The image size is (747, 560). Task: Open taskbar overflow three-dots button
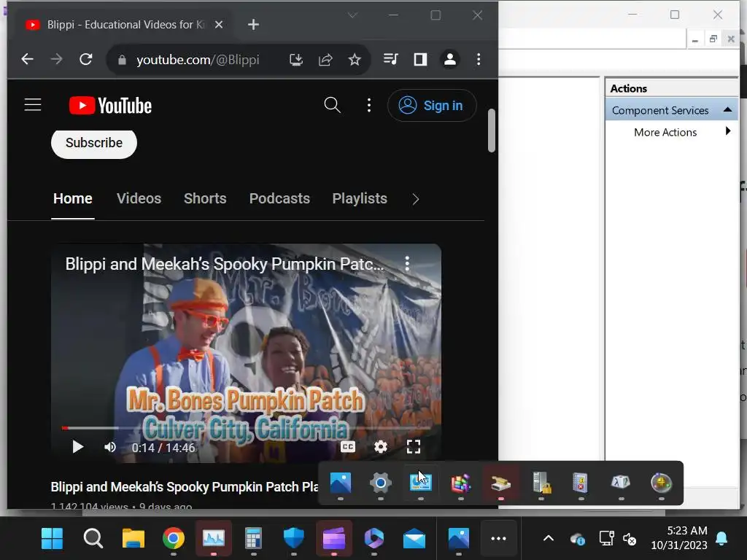click(498, 539)
